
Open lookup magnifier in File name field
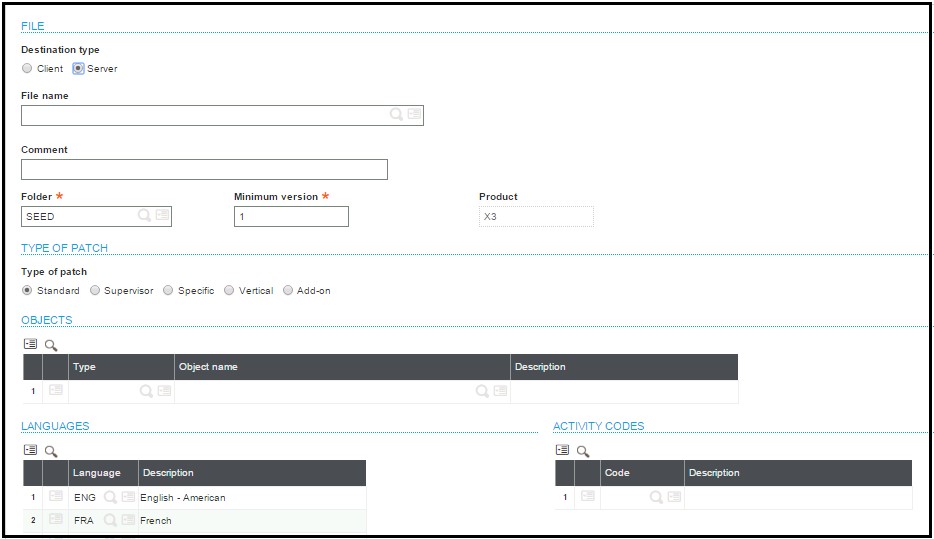tap(396, 114)
